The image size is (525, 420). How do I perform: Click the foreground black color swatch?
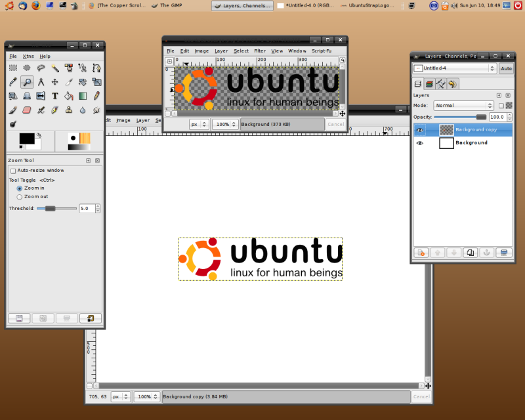(27, 138)
